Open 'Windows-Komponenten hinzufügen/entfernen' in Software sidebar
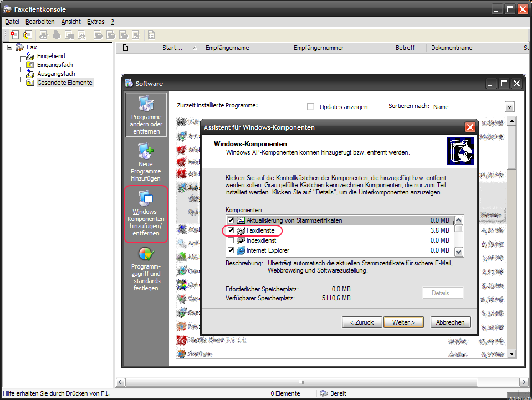Viewport: 532px width, 400px height. coord(146,214)
